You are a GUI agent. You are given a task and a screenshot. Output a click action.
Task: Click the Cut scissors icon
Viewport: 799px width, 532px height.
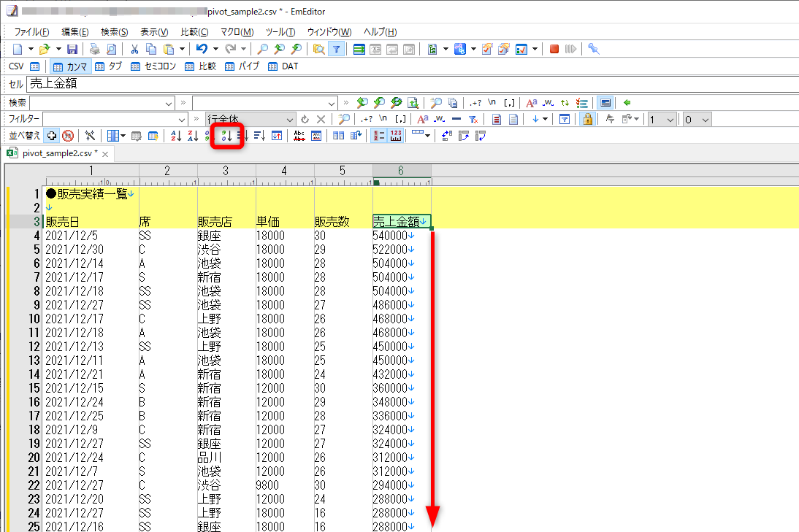(x=134, y=49)
